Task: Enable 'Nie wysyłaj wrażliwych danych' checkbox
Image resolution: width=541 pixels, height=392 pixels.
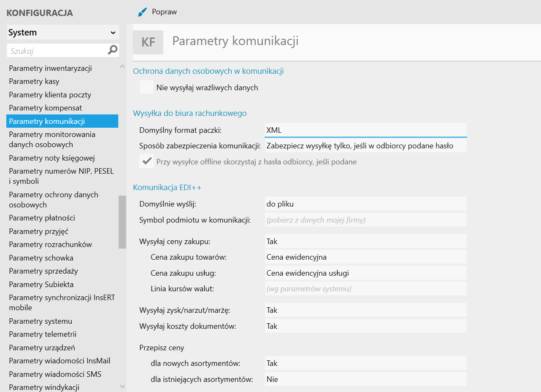Action: 146,88
